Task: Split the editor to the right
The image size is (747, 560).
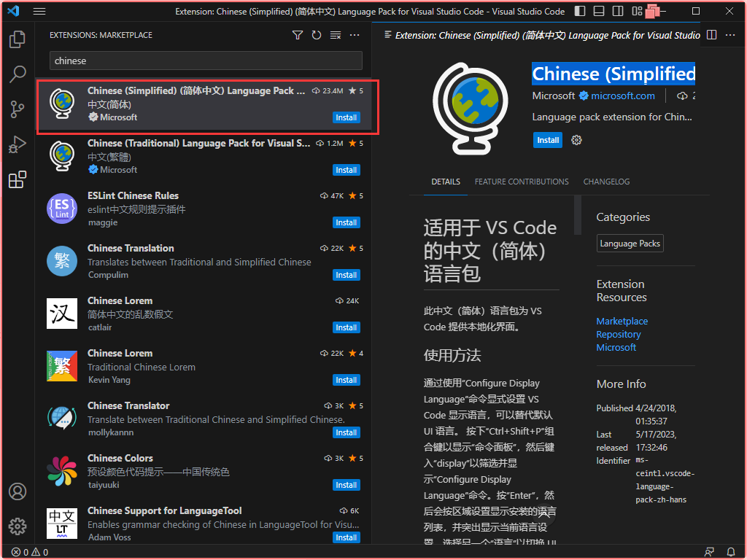Action: tap(711, 35)
